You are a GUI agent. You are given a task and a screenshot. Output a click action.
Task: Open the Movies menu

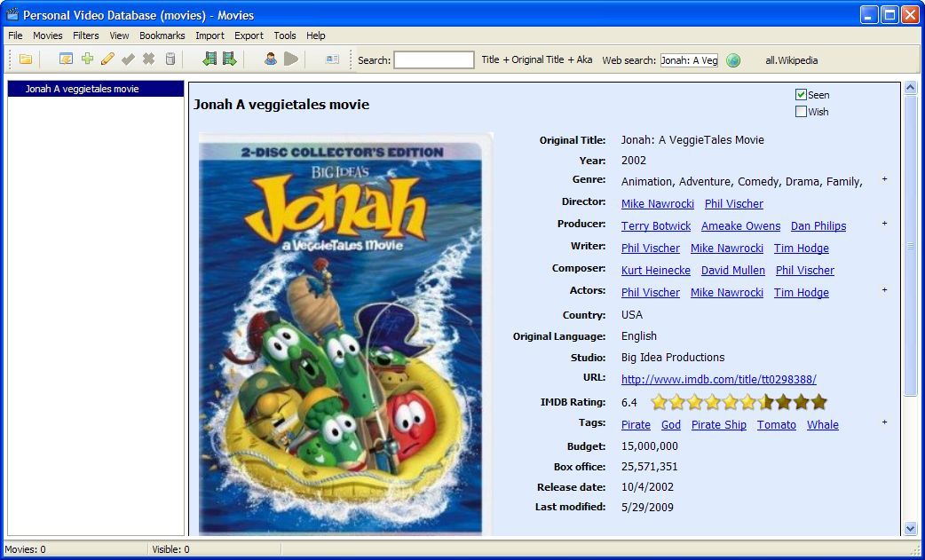coord(47,35)
